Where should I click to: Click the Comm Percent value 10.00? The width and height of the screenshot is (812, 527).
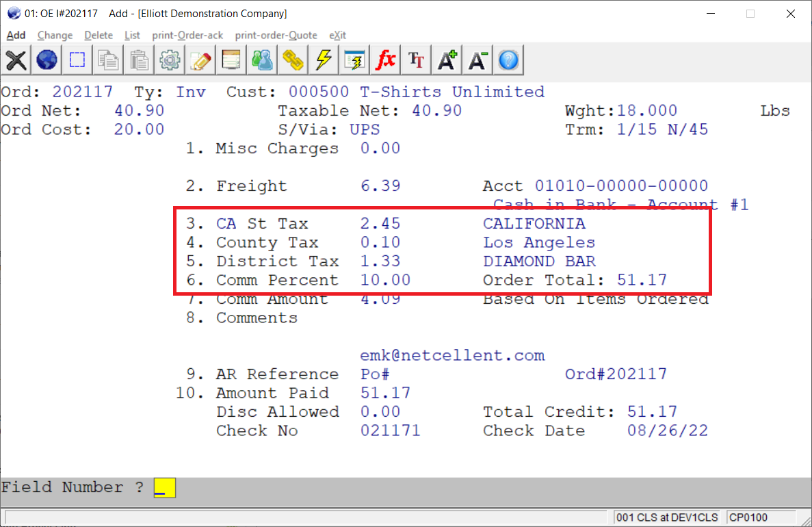coord(385,281)
